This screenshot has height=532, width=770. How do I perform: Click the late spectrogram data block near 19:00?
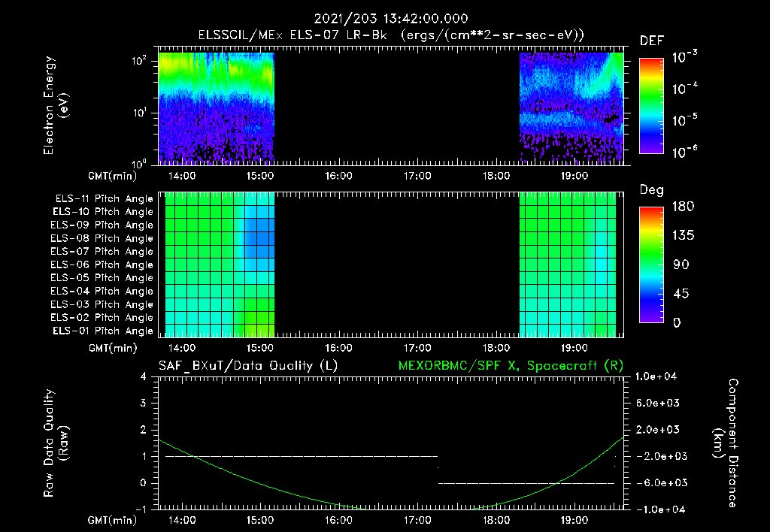point(571,108)
